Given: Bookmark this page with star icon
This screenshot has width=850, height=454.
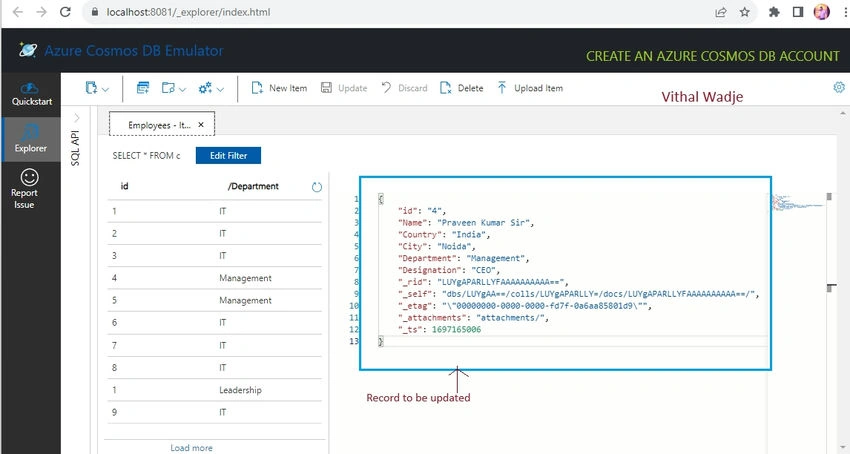Looking at the screenshot, I should 745,12.
